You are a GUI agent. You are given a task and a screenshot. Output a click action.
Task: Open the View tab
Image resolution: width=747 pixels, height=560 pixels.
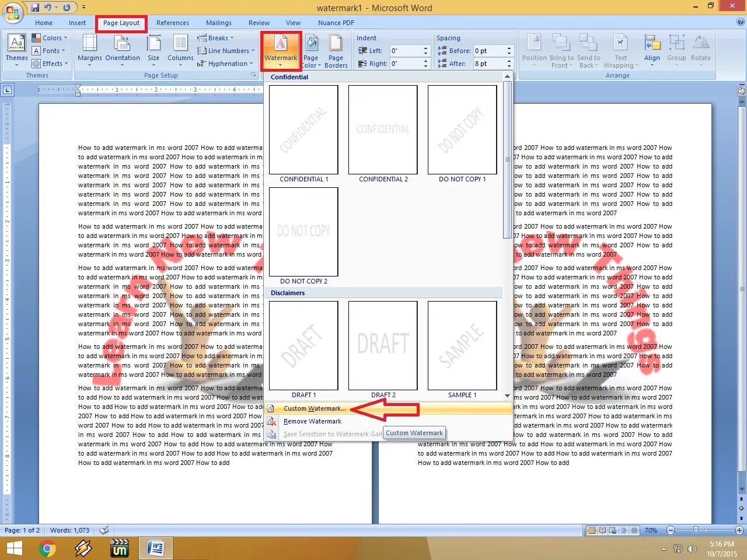pyautogui.click(x=294, y=23)
